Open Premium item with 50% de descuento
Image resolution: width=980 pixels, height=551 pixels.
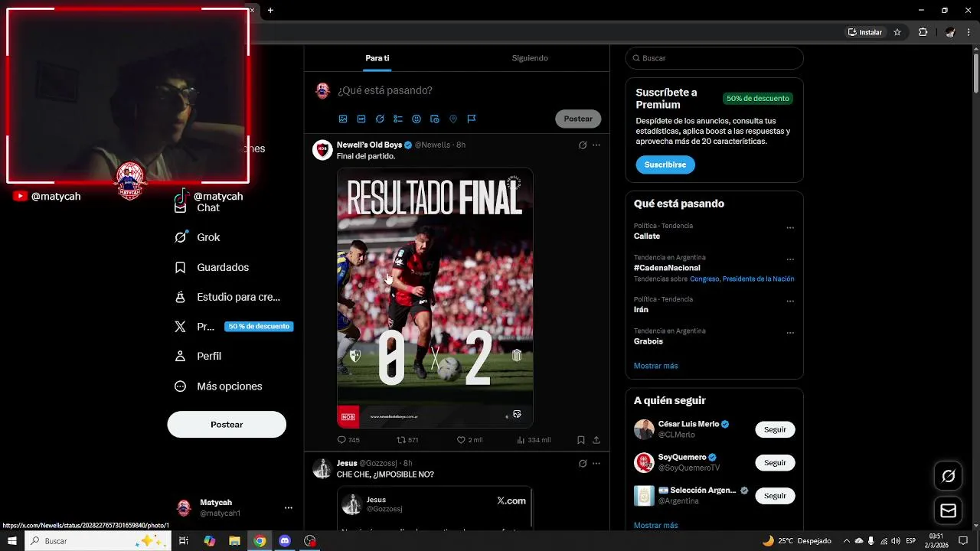point(234,326)
